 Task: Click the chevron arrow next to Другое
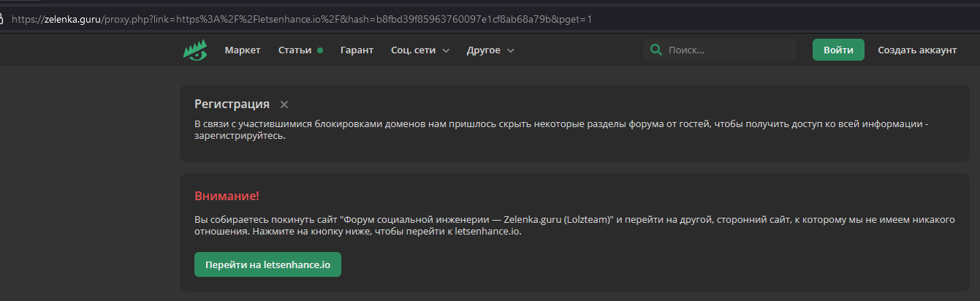[x=511, y=50]
